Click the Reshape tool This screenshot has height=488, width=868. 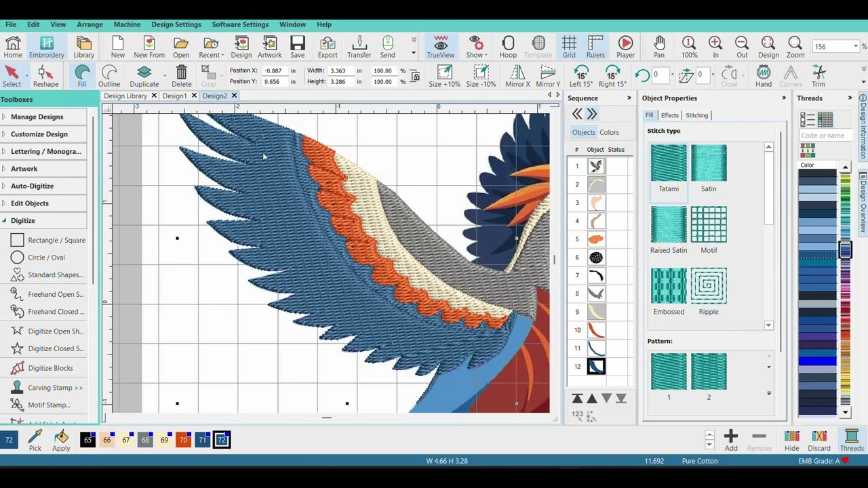(x=45, y=76)
